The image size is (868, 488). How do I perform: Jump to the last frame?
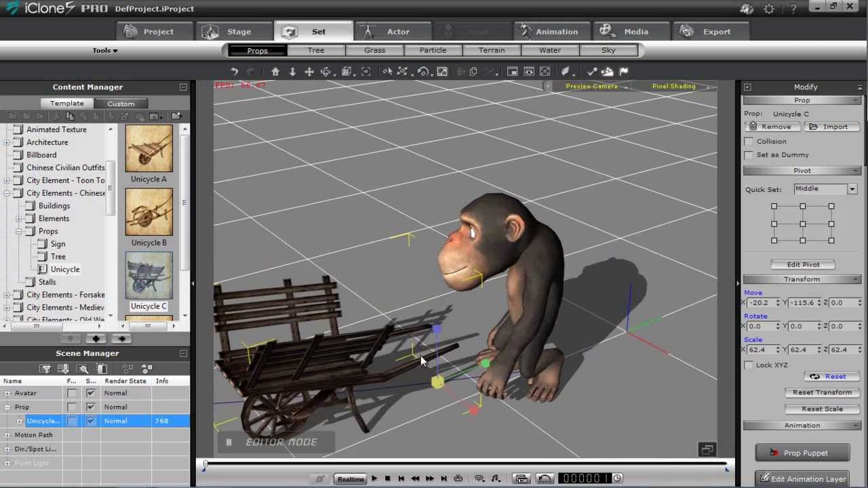(x=443, y=479)
